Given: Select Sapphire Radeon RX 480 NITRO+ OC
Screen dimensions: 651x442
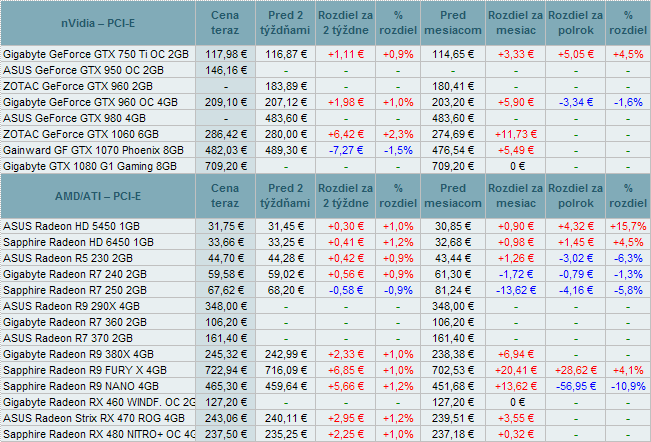Looking at the screenshot, I should point(99,434).
